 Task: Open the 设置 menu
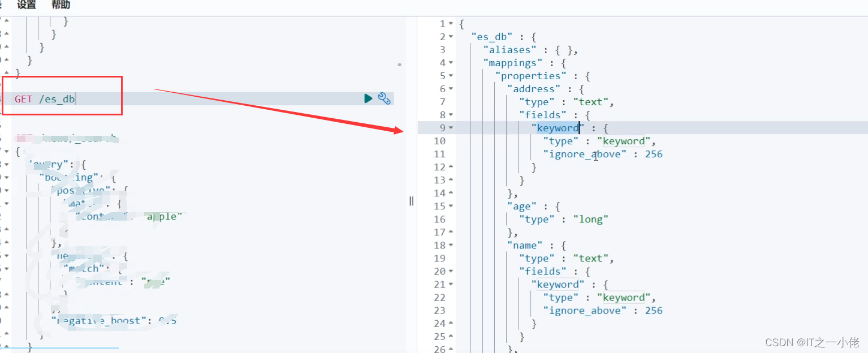point(26,5)
